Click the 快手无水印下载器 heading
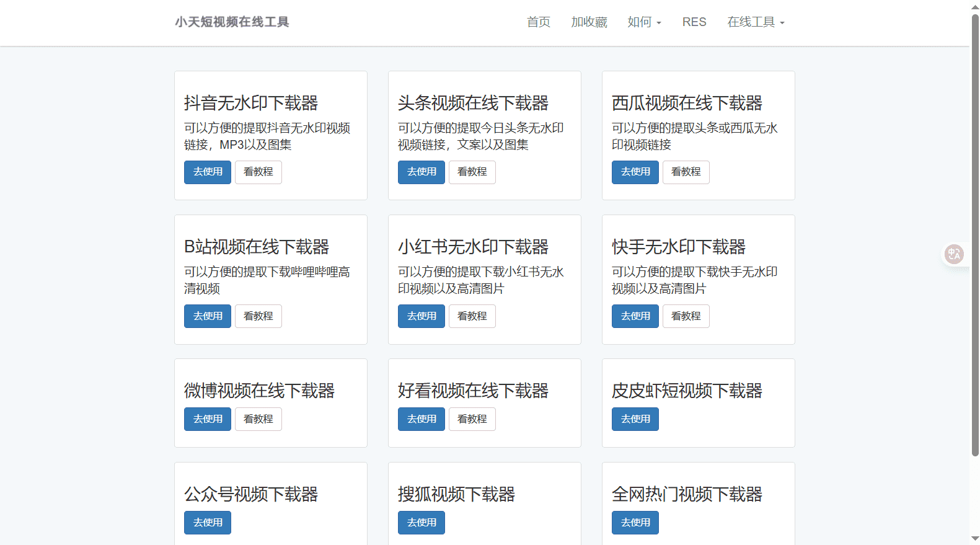 point(679,247)
